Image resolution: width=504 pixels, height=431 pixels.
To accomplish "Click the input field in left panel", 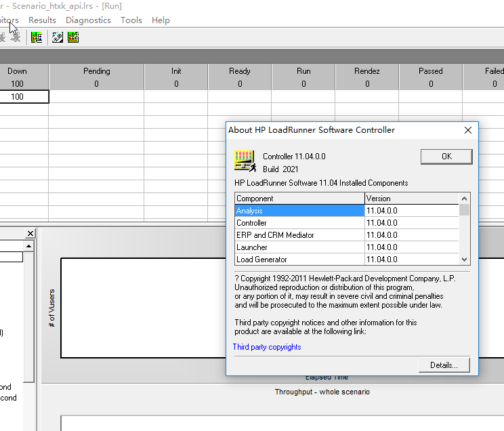I will point(12,257).
